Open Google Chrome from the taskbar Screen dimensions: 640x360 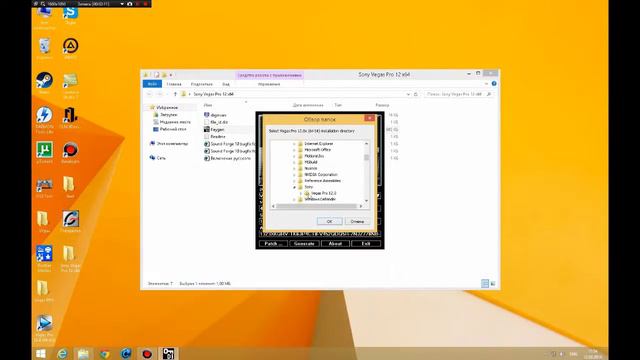point(104,353)
